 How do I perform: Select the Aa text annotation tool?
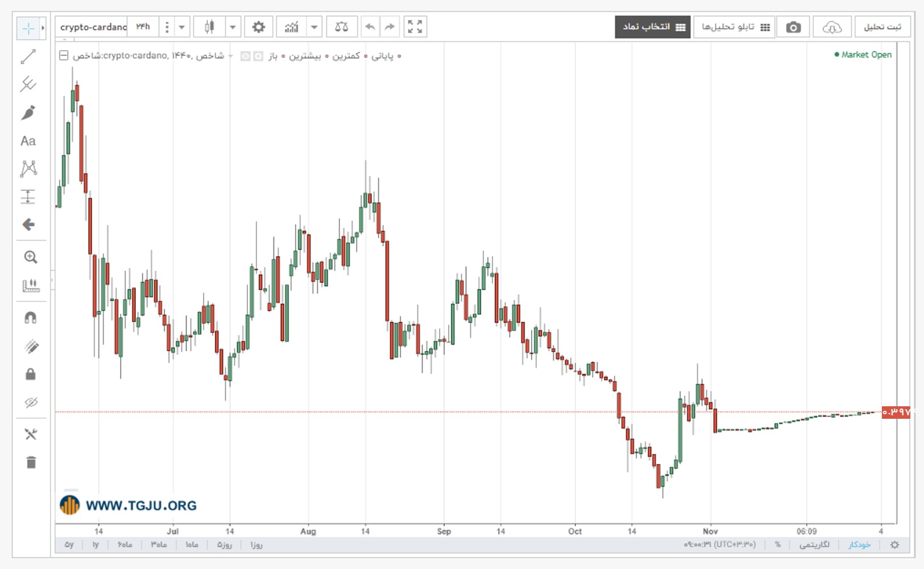(x=28, y=141)
